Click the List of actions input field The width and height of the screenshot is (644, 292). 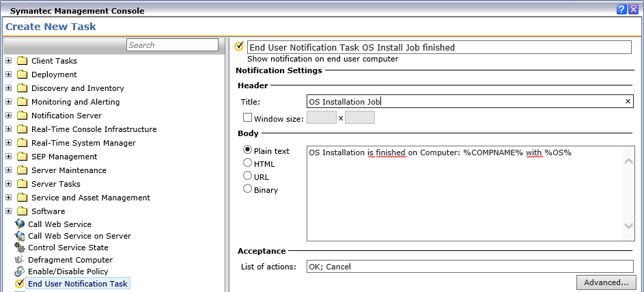click(470, 267)
